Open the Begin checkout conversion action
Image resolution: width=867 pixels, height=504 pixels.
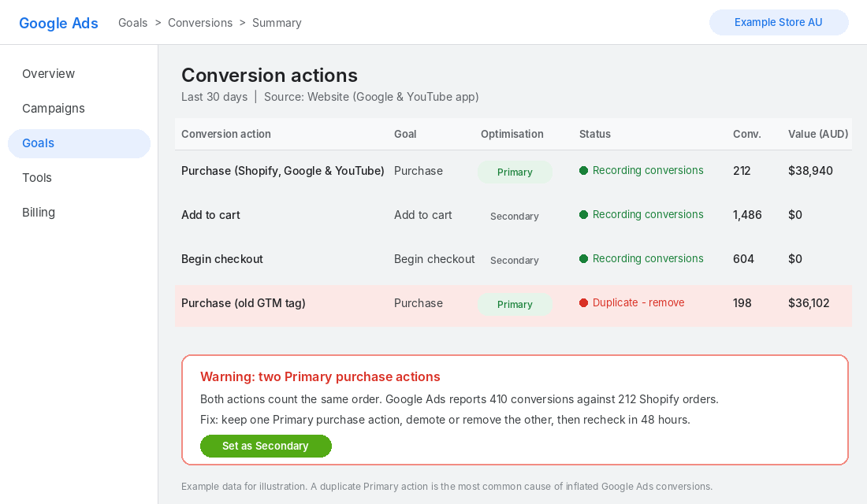point(222,259)
